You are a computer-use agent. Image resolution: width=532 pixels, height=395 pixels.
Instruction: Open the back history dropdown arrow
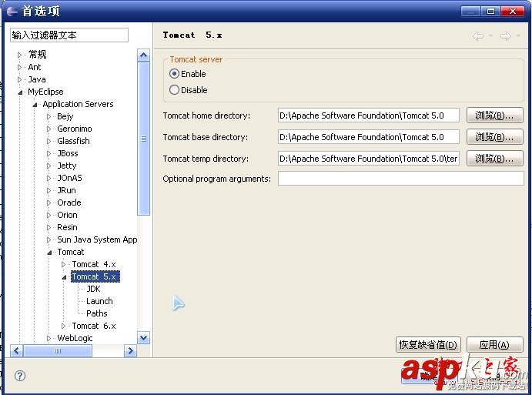point(490,35)
